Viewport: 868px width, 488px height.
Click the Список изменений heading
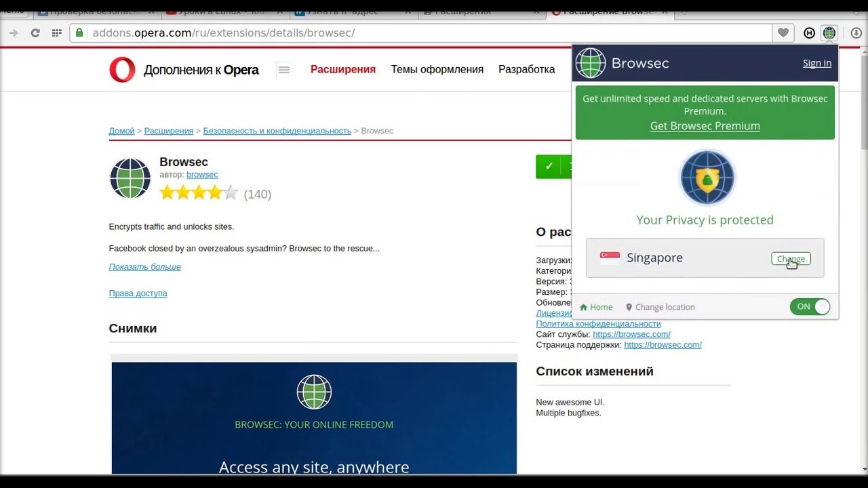(x=595, y=371)
